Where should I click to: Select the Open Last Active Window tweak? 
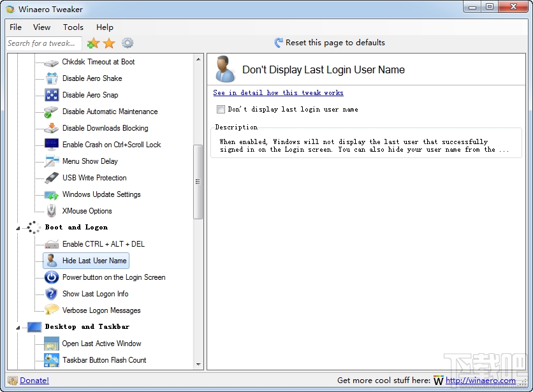pyautogui.click(x=101, y=344)
